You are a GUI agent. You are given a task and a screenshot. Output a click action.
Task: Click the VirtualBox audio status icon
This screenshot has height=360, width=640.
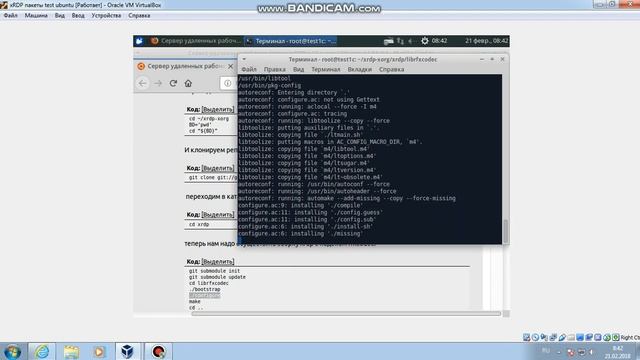pyautogui.click(x=544, y=337)
